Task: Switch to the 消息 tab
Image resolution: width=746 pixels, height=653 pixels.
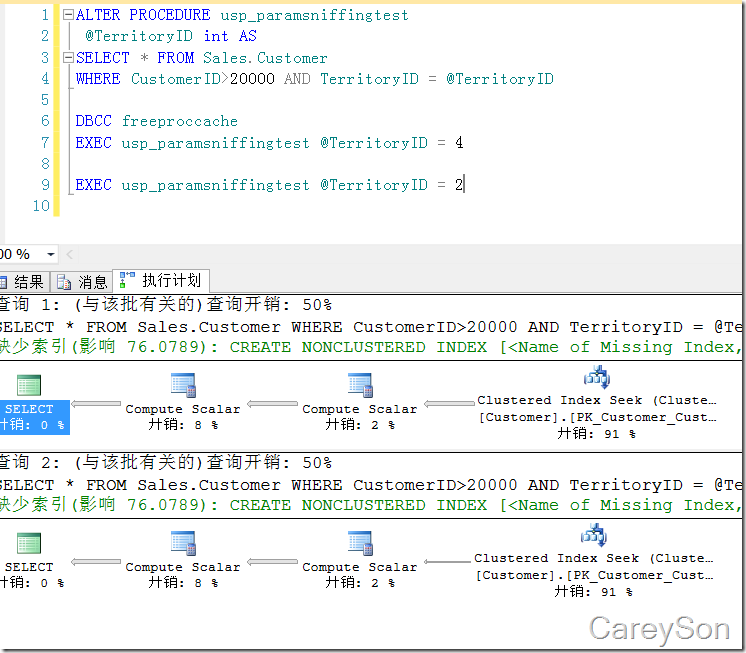Action: click(82, 282)
